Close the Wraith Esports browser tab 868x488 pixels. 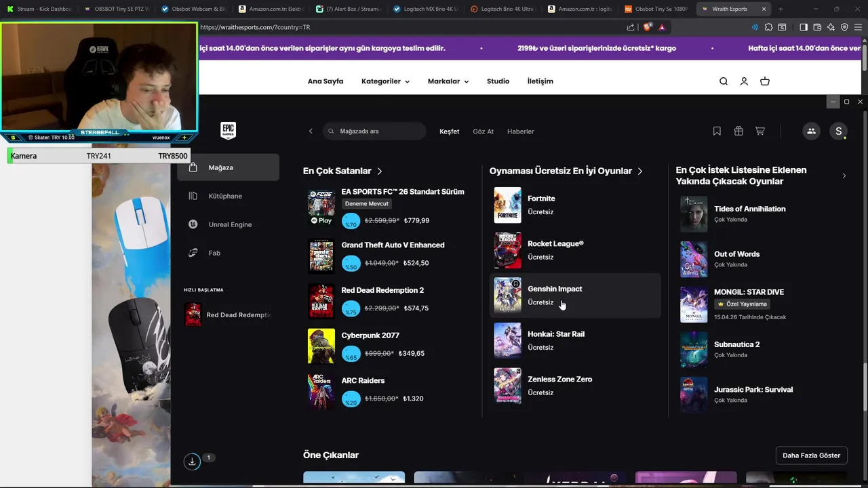click(x=764, y=9)
